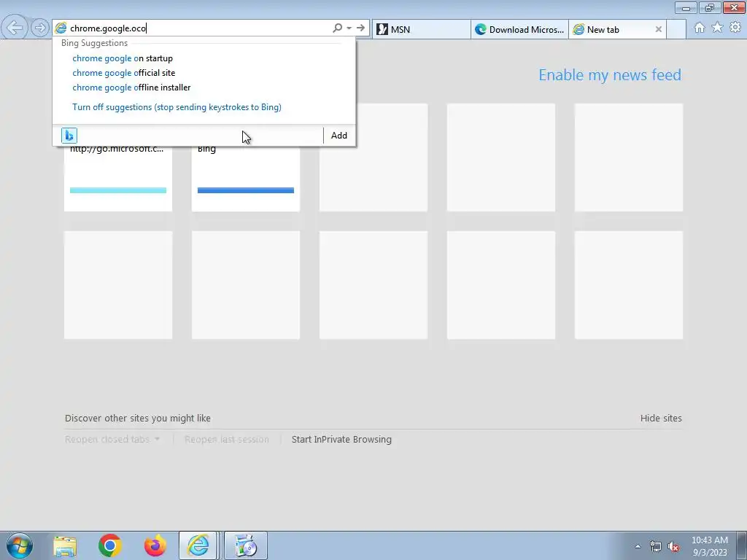The height and width of the screenshot is (560, 747).
Task: Choose suggestion 'chrome google offline installer'
Action: 131,87
